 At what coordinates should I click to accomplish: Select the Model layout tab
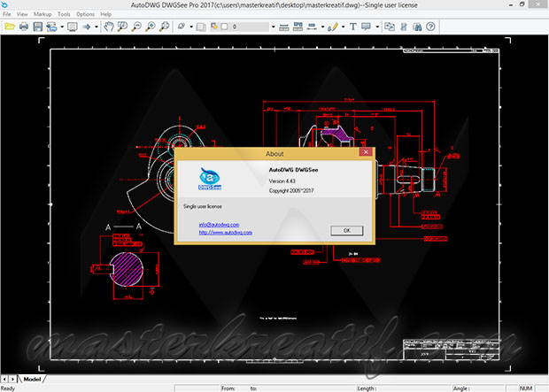click(x=32, y=379)
